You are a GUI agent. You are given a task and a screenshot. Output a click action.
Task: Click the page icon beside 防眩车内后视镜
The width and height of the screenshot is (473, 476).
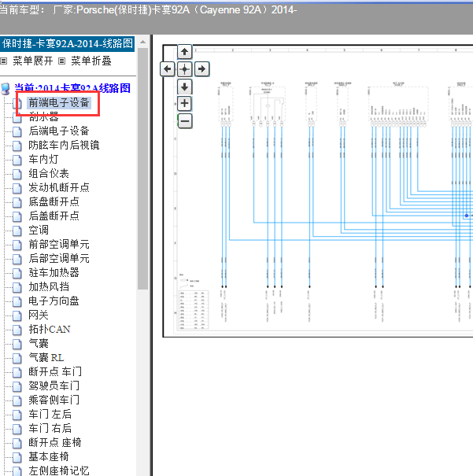[x=17, y=146]
